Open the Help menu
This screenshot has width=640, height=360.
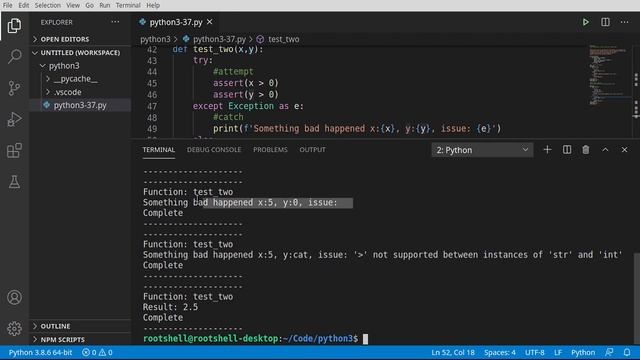[x=153, y=5]
